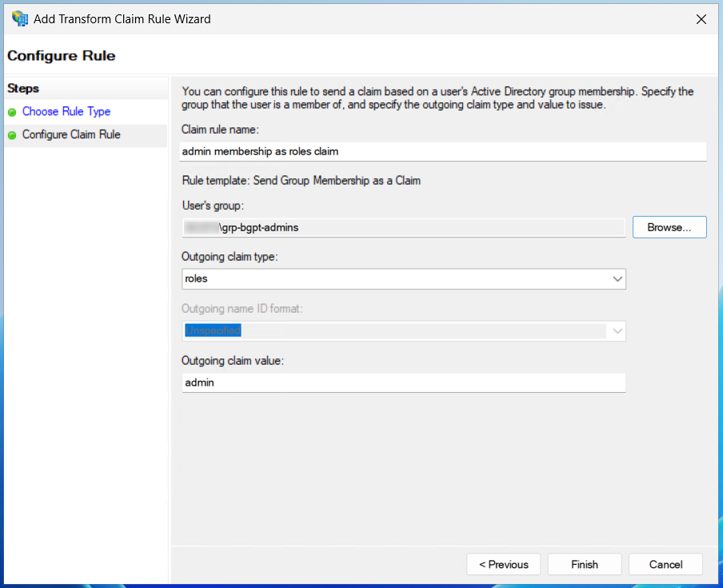Image resolution: width=723 pixels, height=588 pixels.
Task: Click the green bullet beside Configure Claim Rule
Action: click(x=13, y=135)
